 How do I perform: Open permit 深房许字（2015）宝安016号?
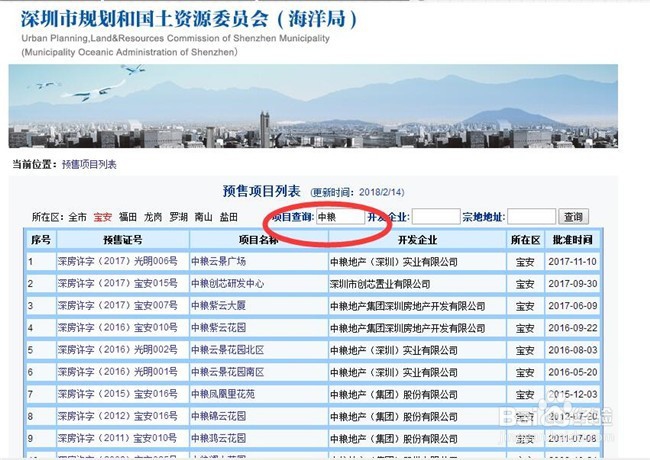point(117,394)
